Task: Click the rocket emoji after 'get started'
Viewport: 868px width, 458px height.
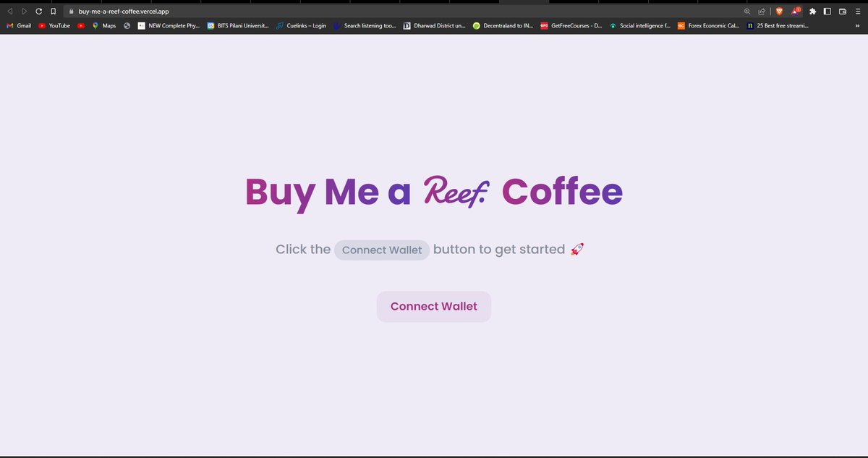Action: 577,249
